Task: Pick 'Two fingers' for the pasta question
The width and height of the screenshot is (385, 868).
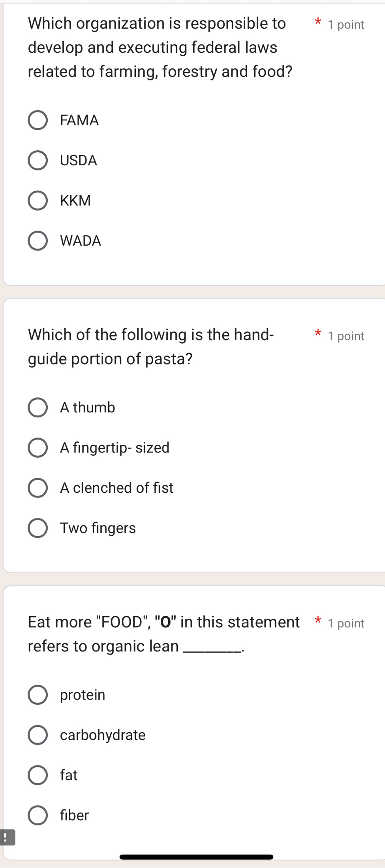Action: (x=38, y=528)
